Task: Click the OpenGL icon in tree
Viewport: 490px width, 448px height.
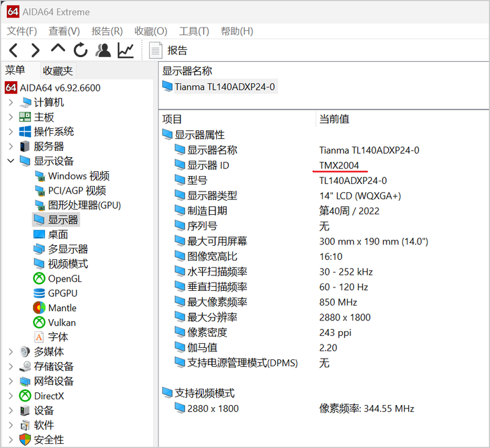Action: tap(39, 278)
